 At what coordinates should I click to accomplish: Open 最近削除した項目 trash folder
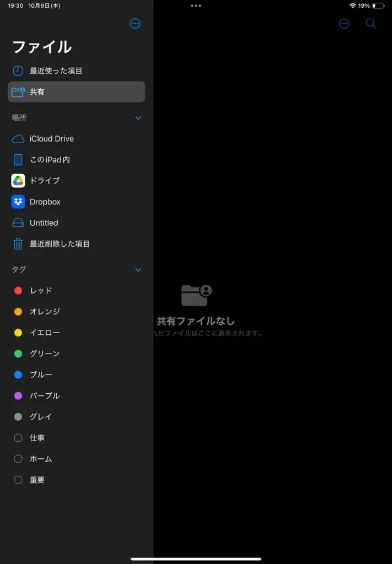coord(59,243)
